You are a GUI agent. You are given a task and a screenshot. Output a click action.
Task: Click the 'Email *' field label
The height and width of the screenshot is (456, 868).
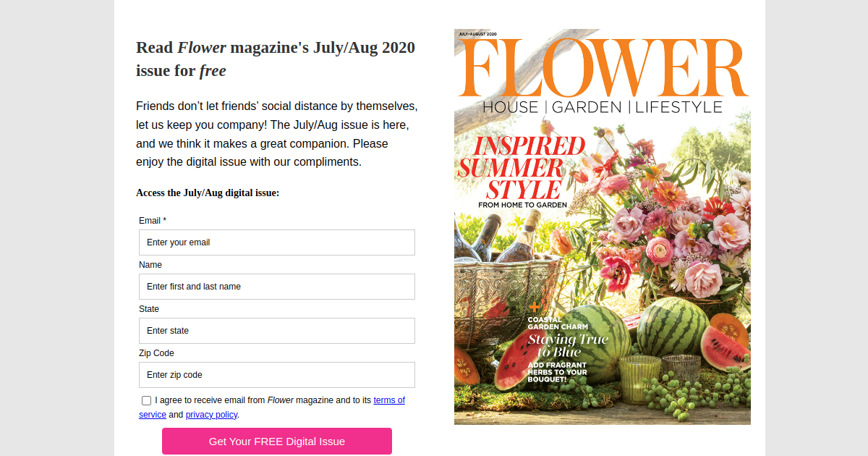tap(153, 221)
